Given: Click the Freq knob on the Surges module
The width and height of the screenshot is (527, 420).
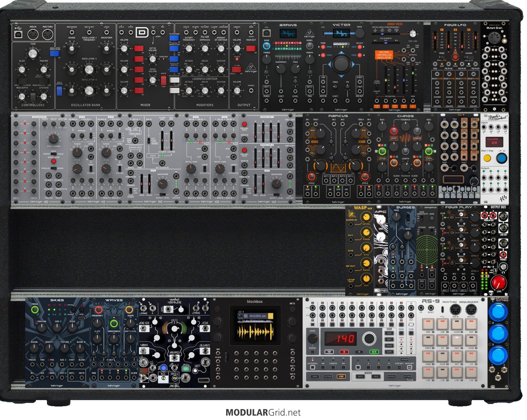Looking at the screenshot, I should 396,217.
